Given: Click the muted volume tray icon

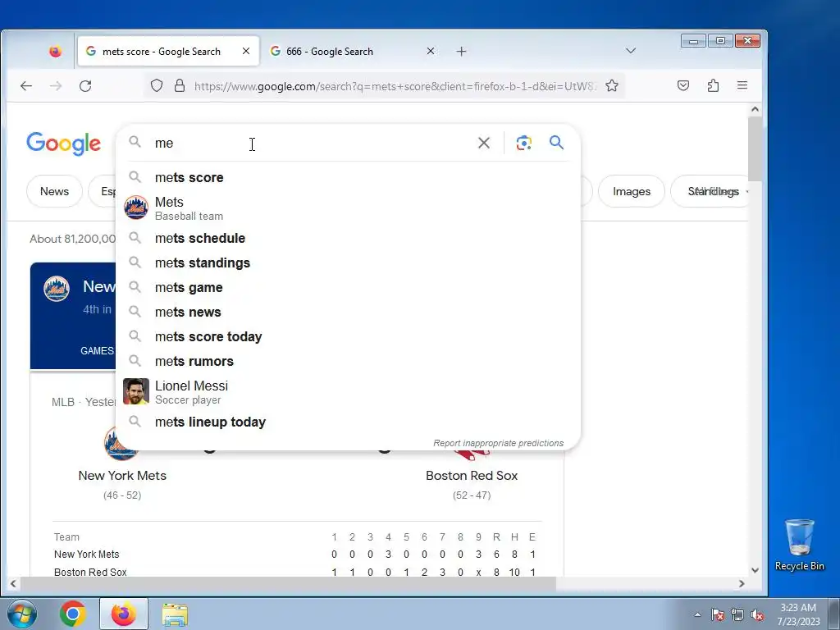Looking at the screenshot, I should pyautogui.click(x=757, y=614).
